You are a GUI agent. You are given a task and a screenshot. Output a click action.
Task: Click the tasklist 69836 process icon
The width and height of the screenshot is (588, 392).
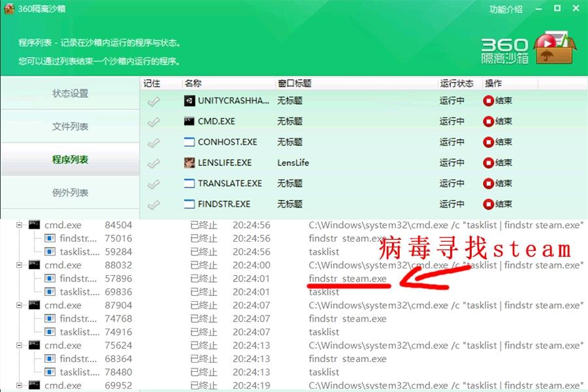click(50, 291)
